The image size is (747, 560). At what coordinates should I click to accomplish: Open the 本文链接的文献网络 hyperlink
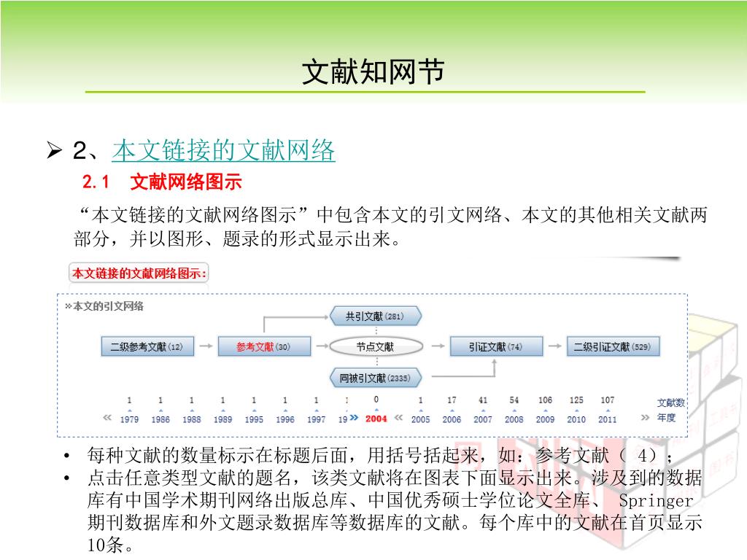[x=223, y=150]
